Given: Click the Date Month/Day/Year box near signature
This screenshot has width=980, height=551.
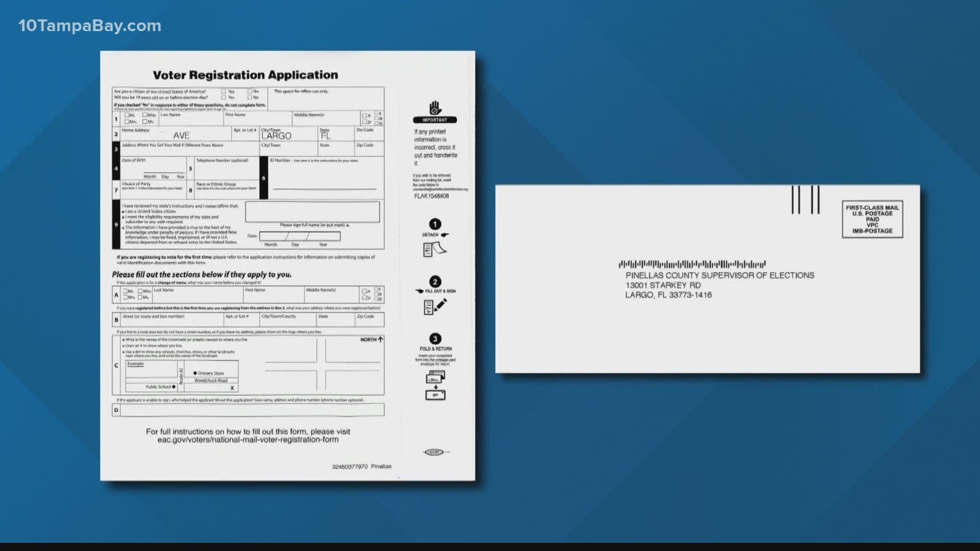Looking at the screenshot, I should click(300, 236).
